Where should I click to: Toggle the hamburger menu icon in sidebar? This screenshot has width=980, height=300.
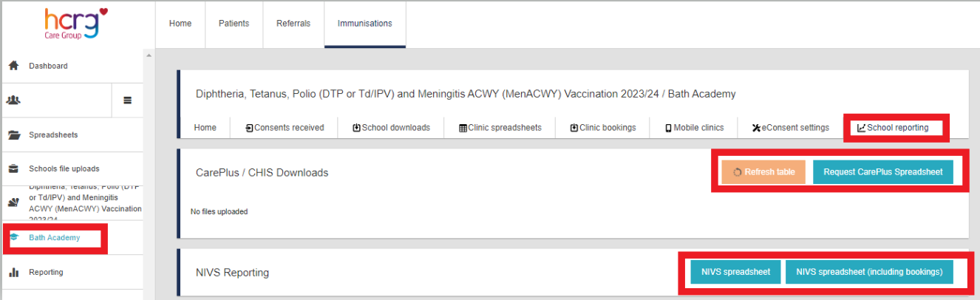pyautogui.click(x=127, y=100)
